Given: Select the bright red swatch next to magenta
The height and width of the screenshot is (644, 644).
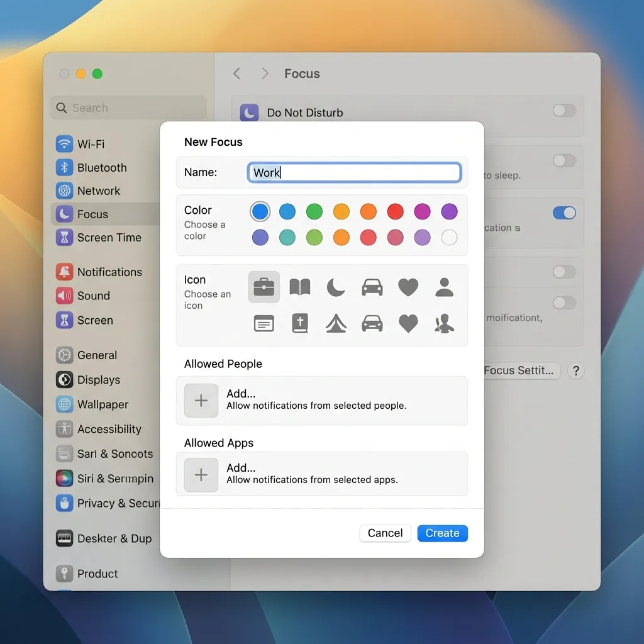Looking at the screenshot, I should click(395, 211).
